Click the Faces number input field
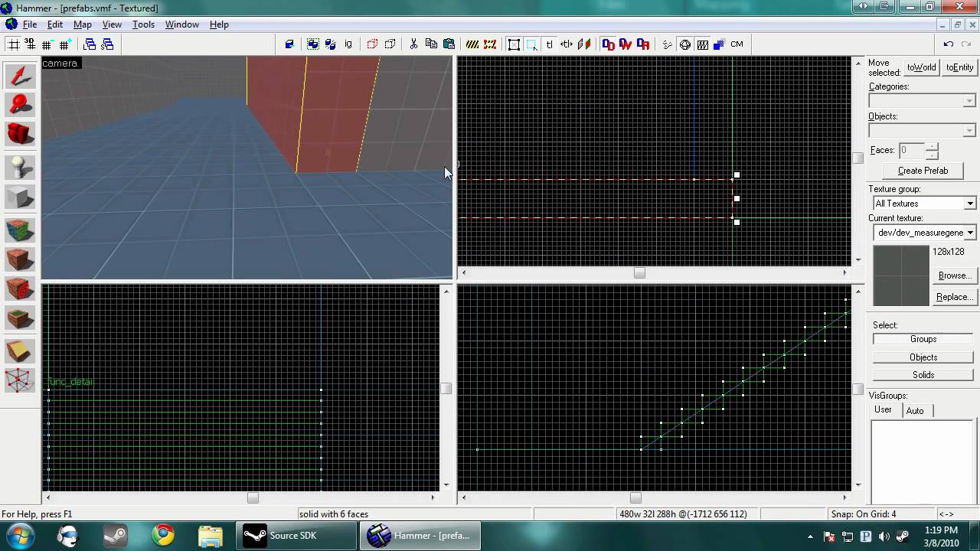 pyautogui.click(x=912, y=150)
